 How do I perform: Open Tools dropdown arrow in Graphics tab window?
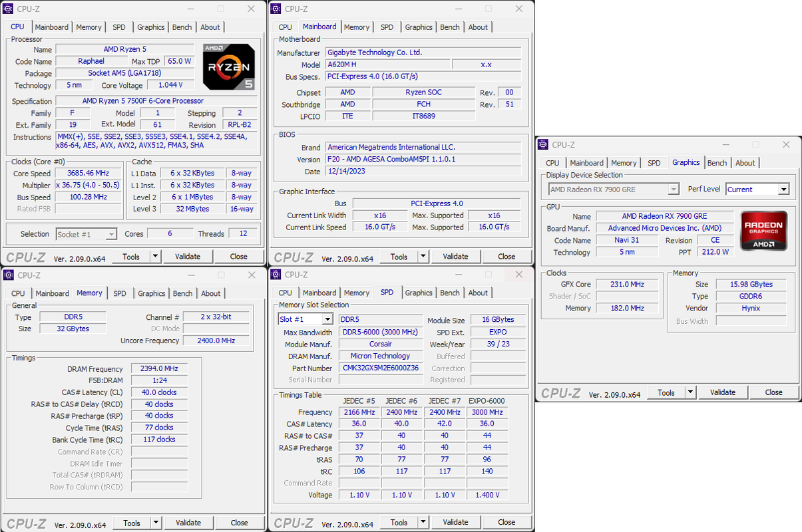pos(690,392)
